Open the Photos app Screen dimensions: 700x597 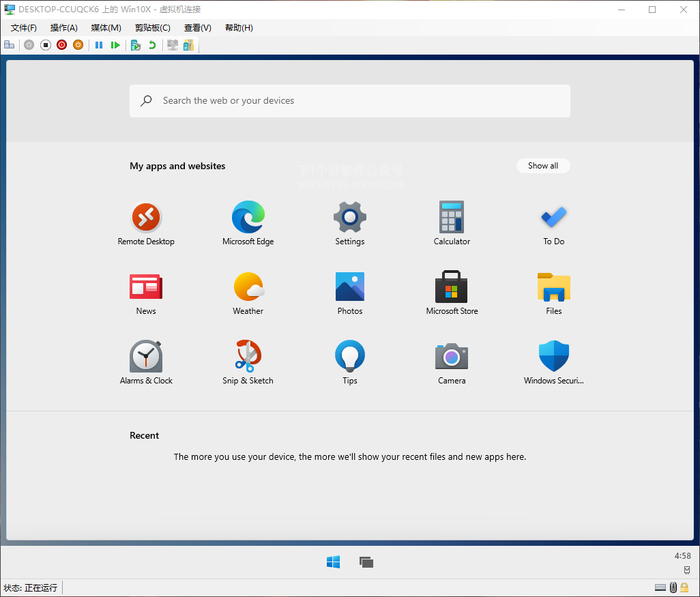[x=350, y=293]
